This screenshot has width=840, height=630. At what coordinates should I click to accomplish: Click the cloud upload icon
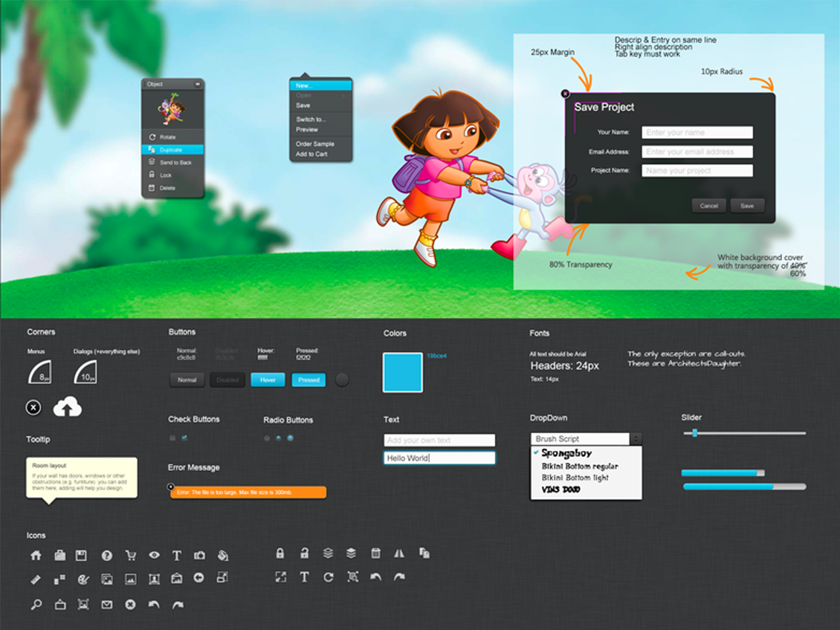tap(68, 407)
